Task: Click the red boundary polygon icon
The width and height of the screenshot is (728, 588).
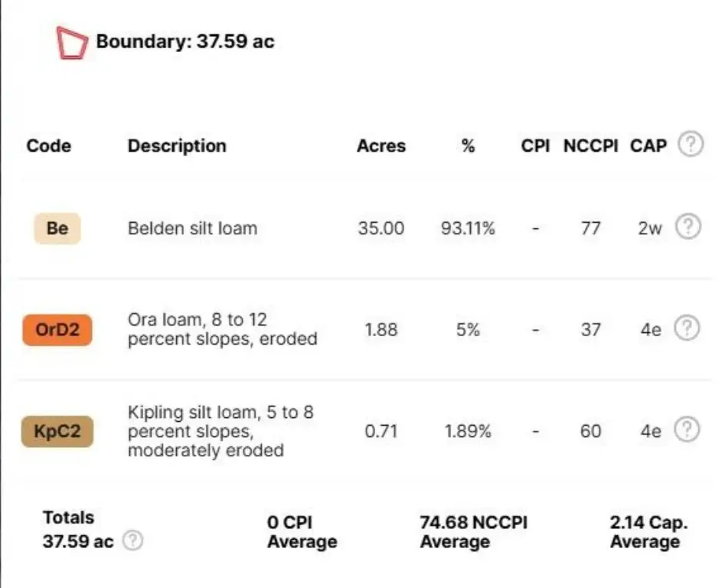Action: (x=73, y=44)
